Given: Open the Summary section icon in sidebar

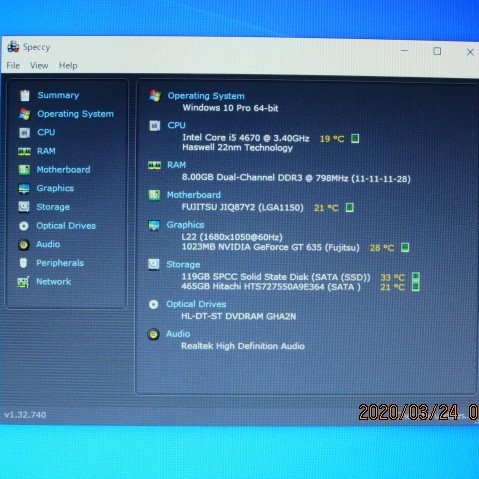Looking at the screenshot, I should (25, 95).
